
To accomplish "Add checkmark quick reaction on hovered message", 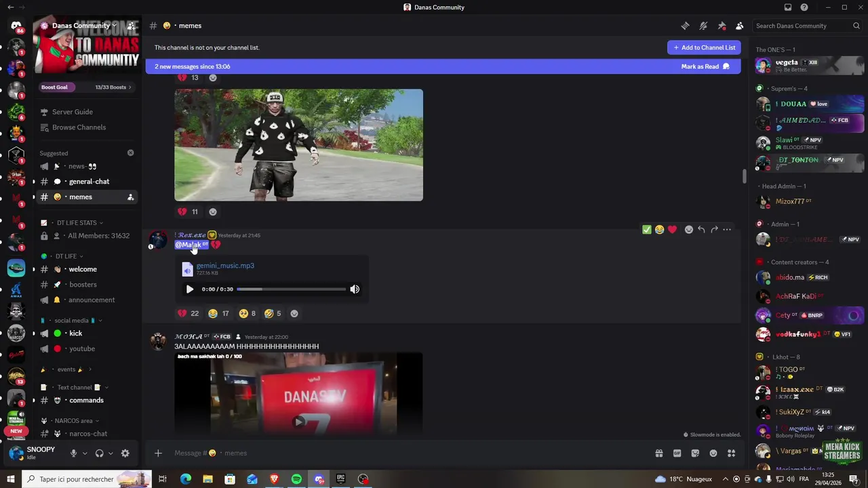I will (x=647, y=230).
